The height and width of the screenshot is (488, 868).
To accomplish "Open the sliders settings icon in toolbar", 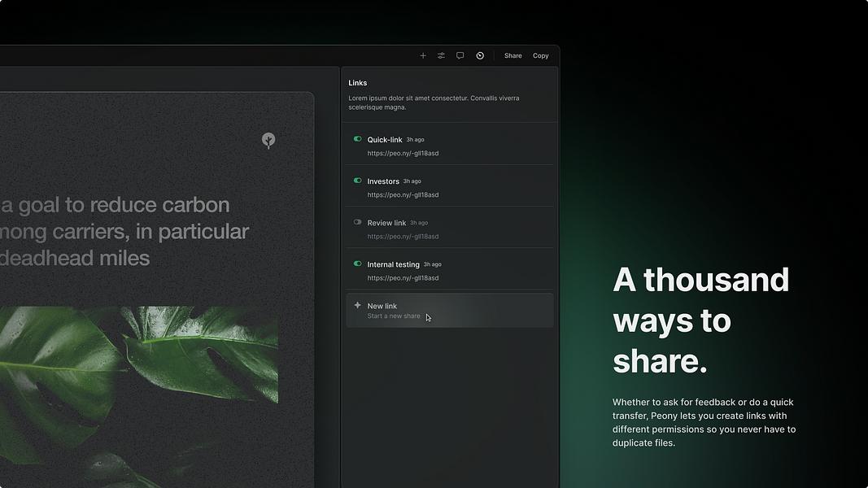I will pyautogui.click(x=441, y=55).
